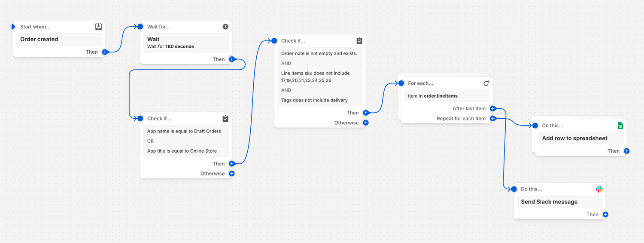Click the clock icon on Wait step
This screenshot has height=243, width=644.
click(x=225, y=27)
